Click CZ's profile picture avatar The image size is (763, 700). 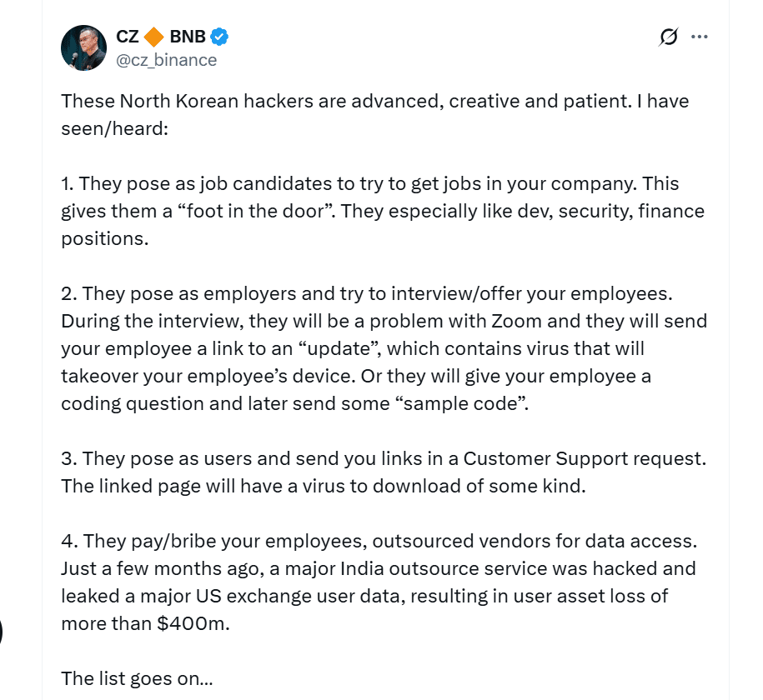click(83, 47)
